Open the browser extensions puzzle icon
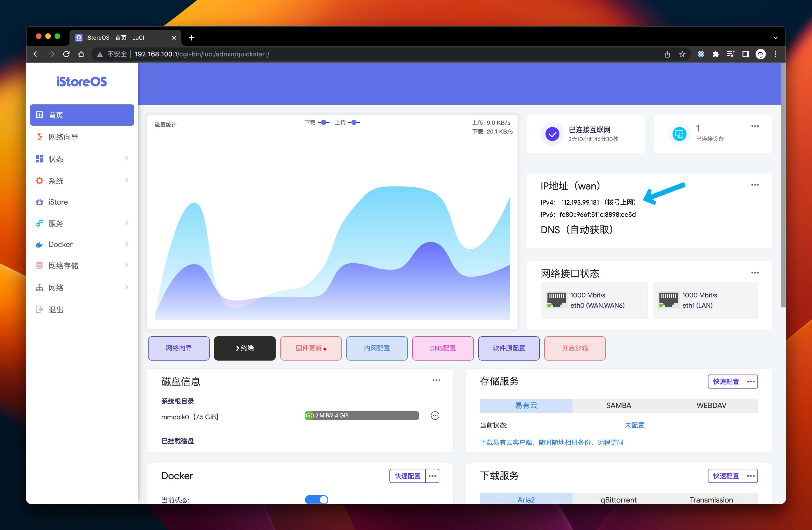Screen dimensions: 812x530 point(715,54)
